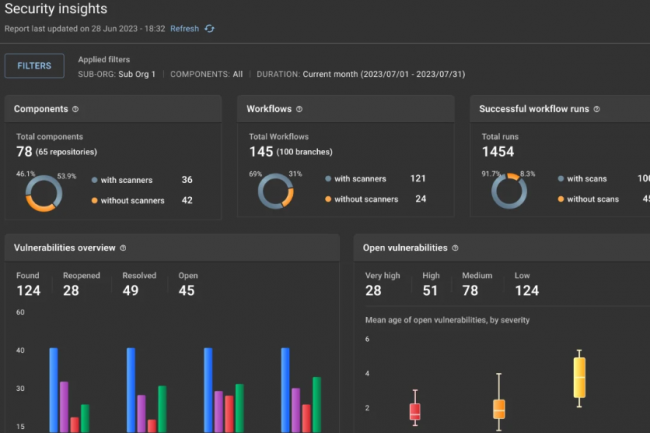650x433 pixels.
Task: Click the Components donut chart
Action: coord(41,191)
